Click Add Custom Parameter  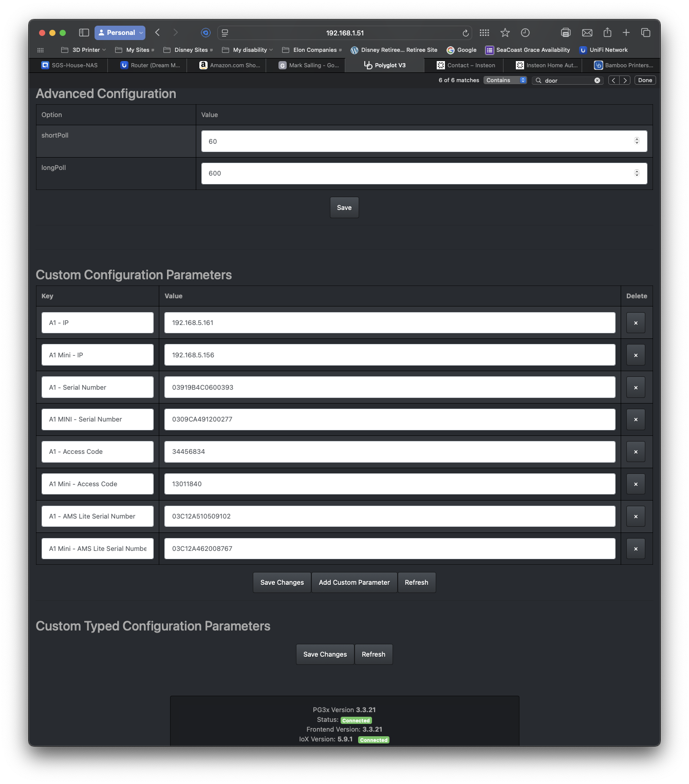coord(354,583)
